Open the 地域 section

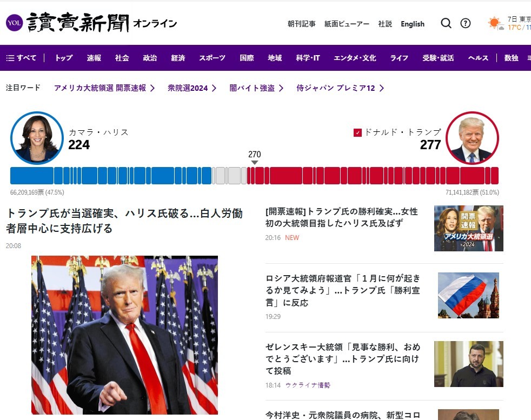tap(275, 58)
